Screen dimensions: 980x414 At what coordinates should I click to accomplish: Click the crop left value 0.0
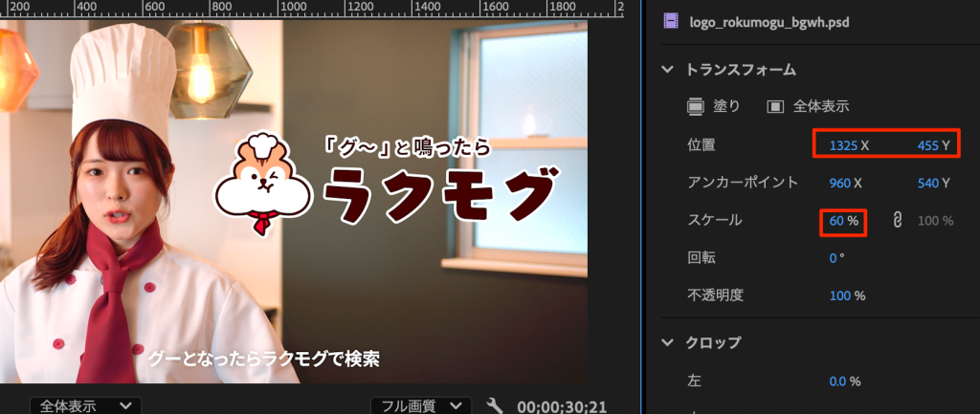pyautogui.click(x=837, y=381)
